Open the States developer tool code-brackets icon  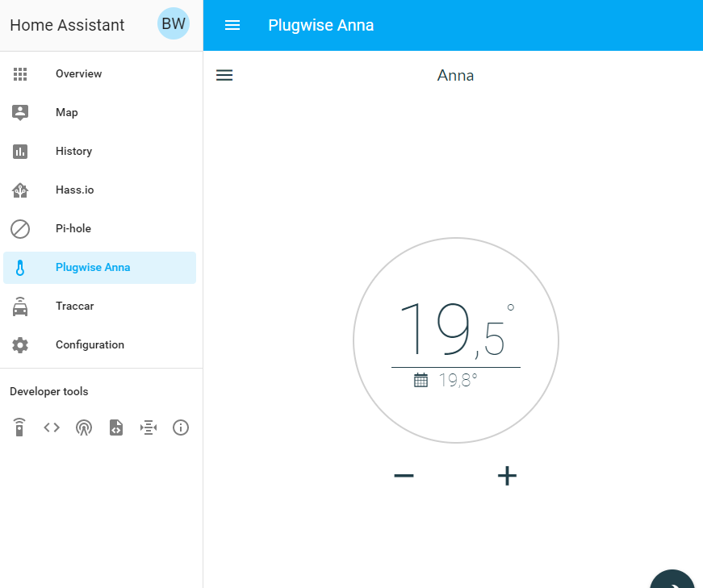click(52, 427)
